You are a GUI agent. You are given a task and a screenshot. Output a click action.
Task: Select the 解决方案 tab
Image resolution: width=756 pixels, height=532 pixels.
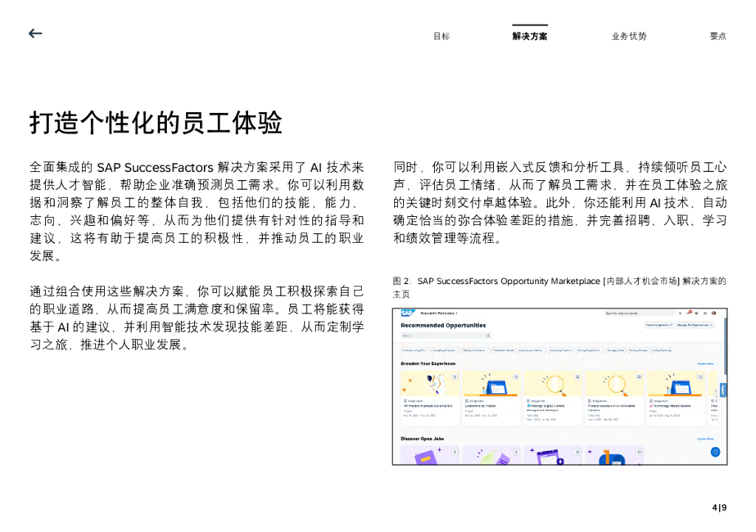[x=529, y=36]
